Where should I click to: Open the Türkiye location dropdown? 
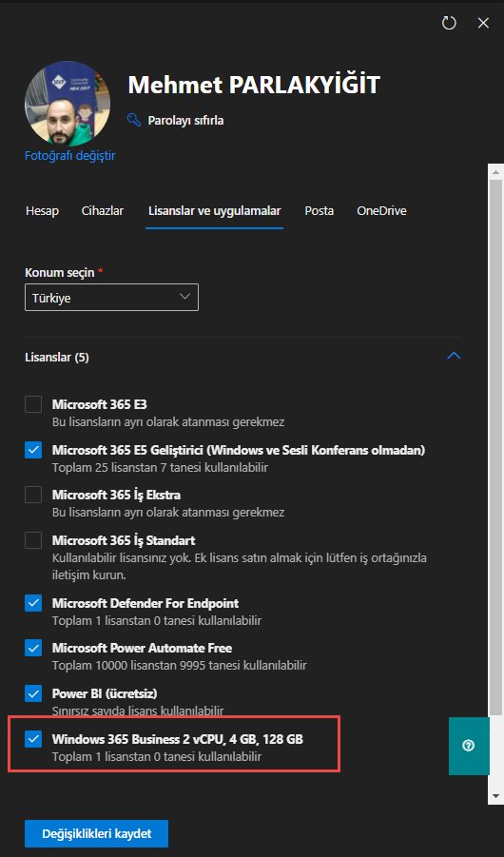pyautogui.click(x=111, y=298)
